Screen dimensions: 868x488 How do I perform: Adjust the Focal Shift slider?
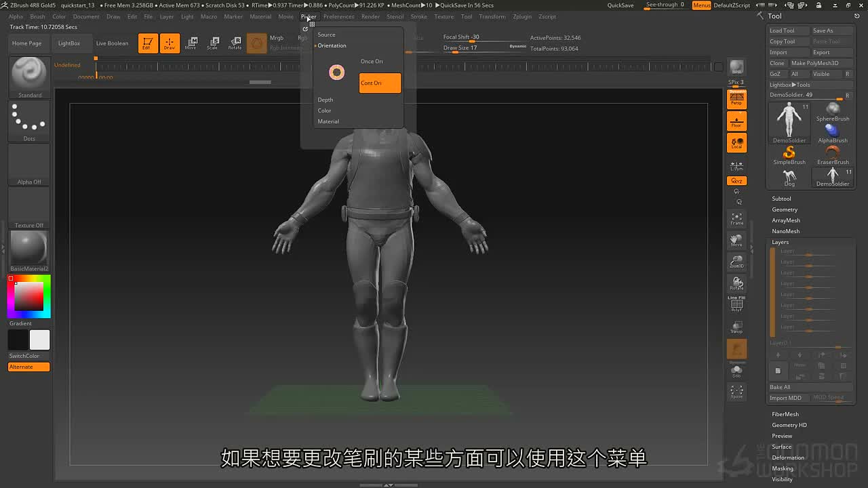(484, 37)
